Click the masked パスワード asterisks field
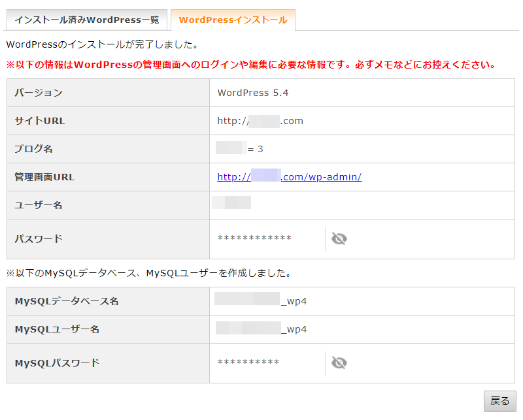Image resolution: width=523 pixels, height=420 pixels. pos(254,238)
